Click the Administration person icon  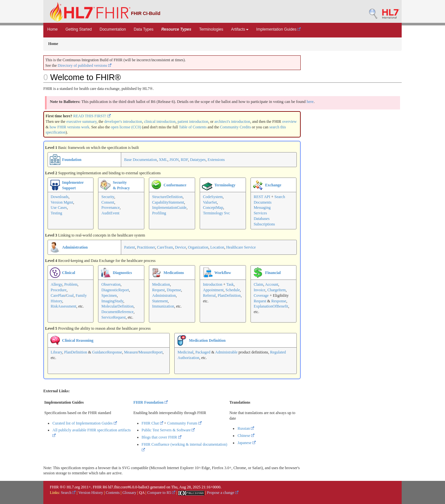pos(55,247)
